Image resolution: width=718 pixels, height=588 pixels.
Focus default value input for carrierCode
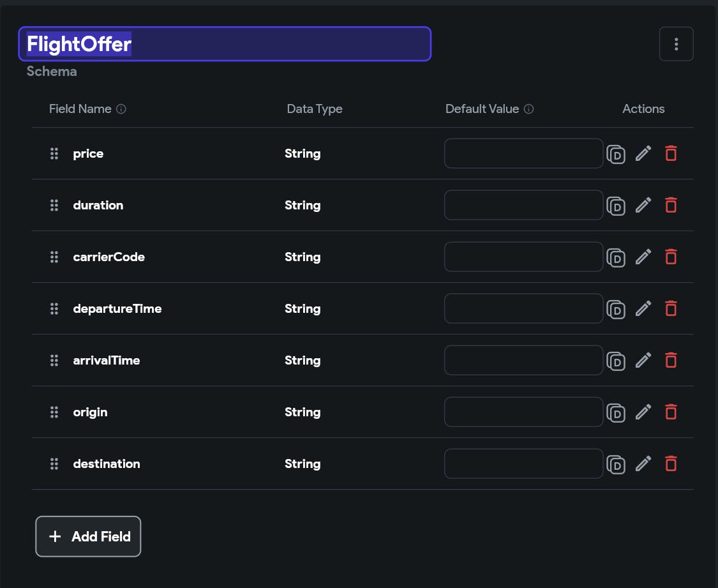point(523,257)
